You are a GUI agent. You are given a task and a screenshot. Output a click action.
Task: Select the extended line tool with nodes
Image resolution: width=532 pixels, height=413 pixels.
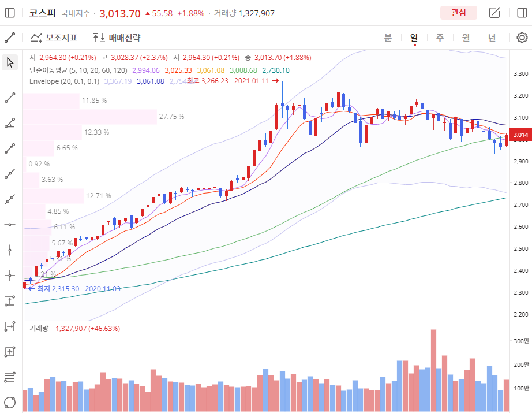(10, 199)
